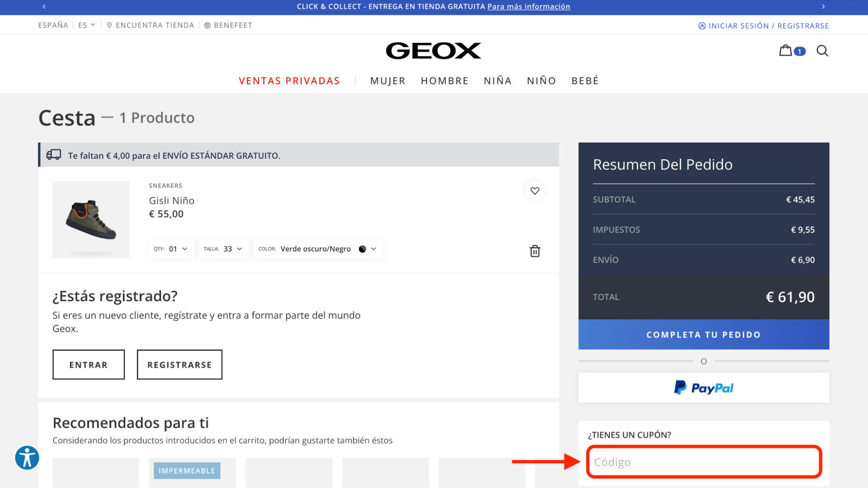Click the cart item count badge
The width and height of the screenshot is (868, 488).
click(x=799, y=51)
